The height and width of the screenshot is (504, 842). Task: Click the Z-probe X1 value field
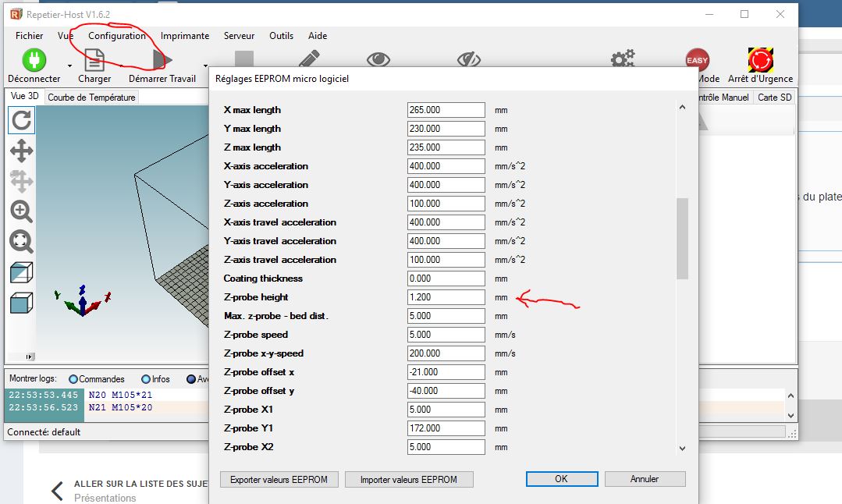click(446, 410)
